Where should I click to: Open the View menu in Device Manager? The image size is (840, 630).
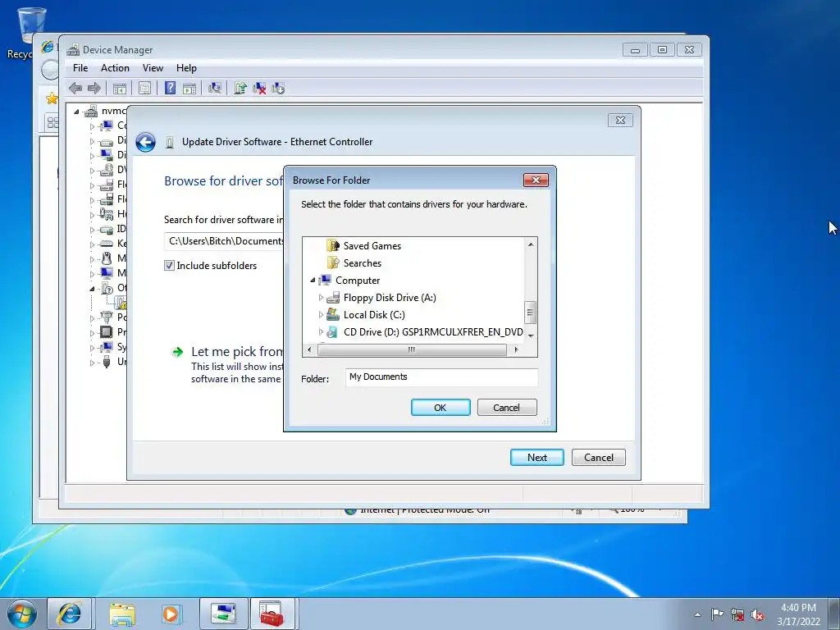pos(153,68)
